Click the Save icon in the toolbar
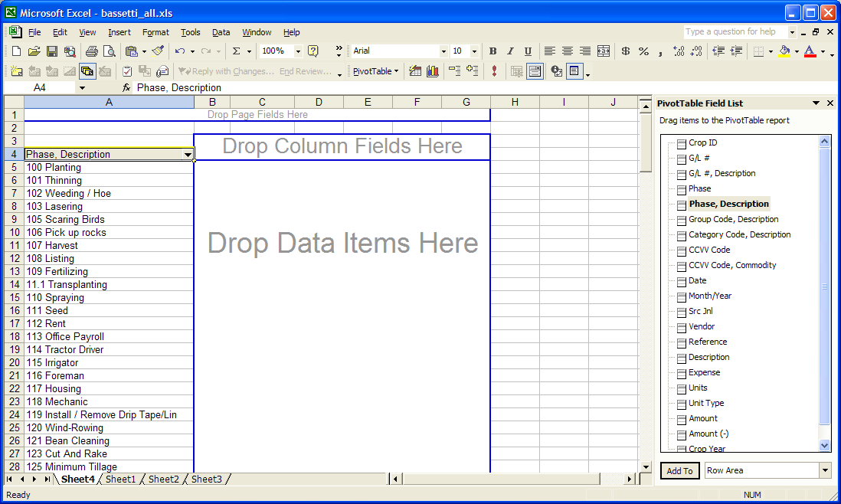The image size is (841, 504). [x=52, y=51]
